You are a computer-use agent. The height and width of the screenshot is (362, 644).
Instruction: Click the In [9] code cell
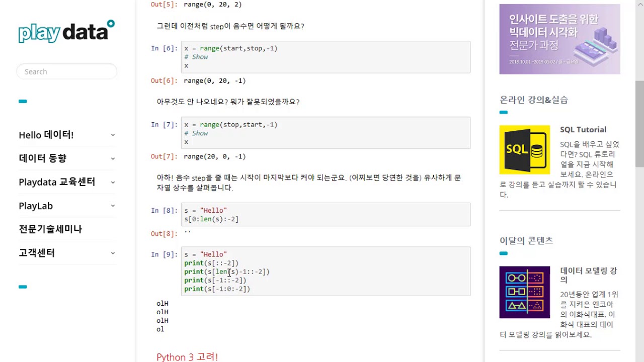click(x=326, y=271)
